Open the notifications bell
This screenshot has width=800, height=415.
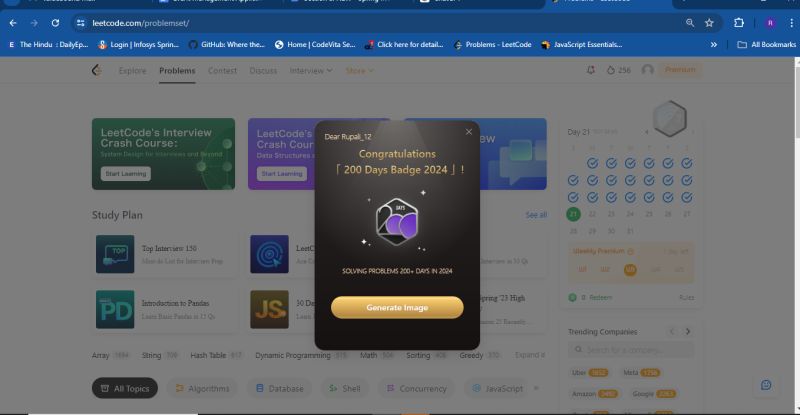coord(591,70)
